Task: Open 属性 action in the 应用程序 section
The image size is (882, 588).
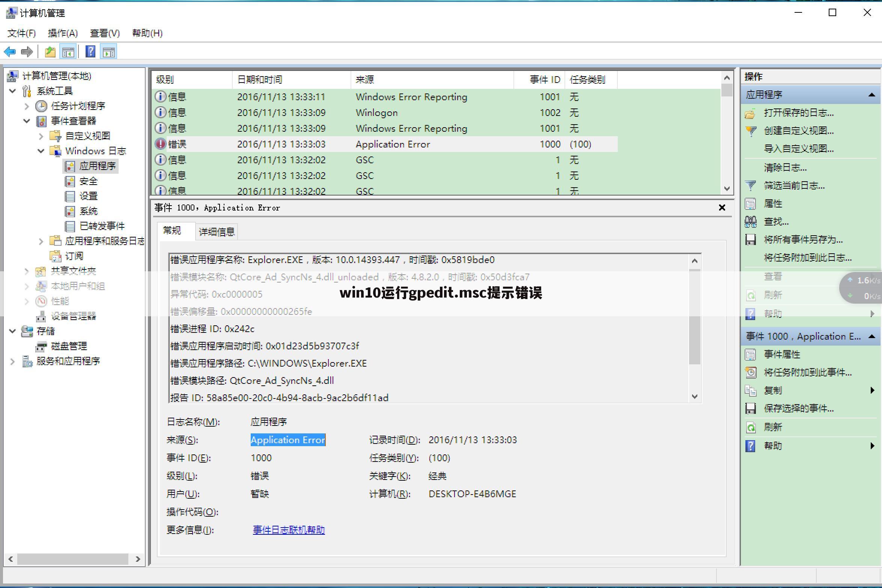Action: (x=773, y=204)
